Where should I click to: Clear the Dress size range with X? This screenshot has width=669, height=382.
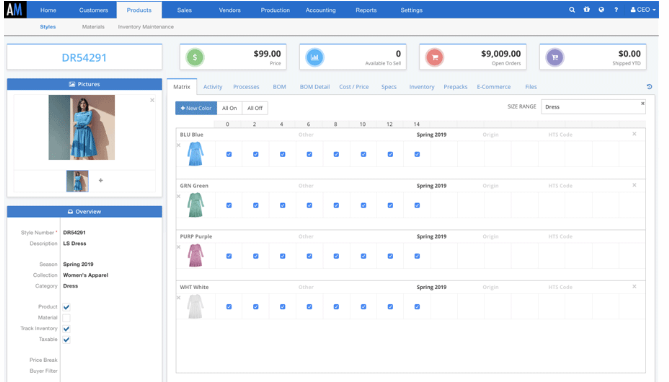pyautogui.click(x=643, y=103)
